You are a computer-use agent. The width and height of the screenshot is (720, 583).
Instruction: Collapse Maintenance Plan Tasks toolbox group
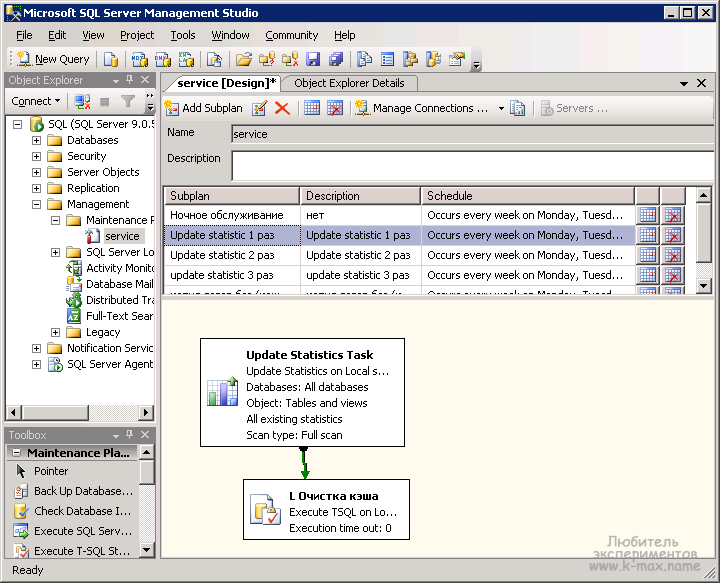coord(16,453)
